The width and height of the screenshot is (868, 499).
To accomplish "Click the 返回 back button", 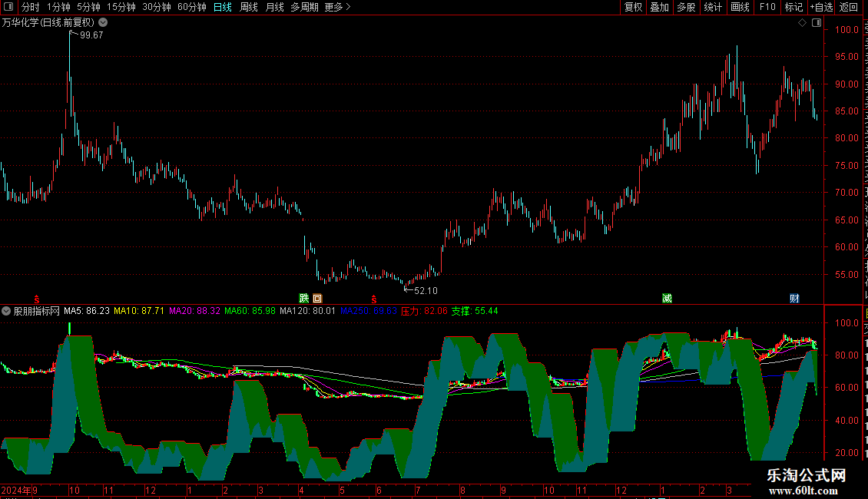I will (x=848, y=7).
